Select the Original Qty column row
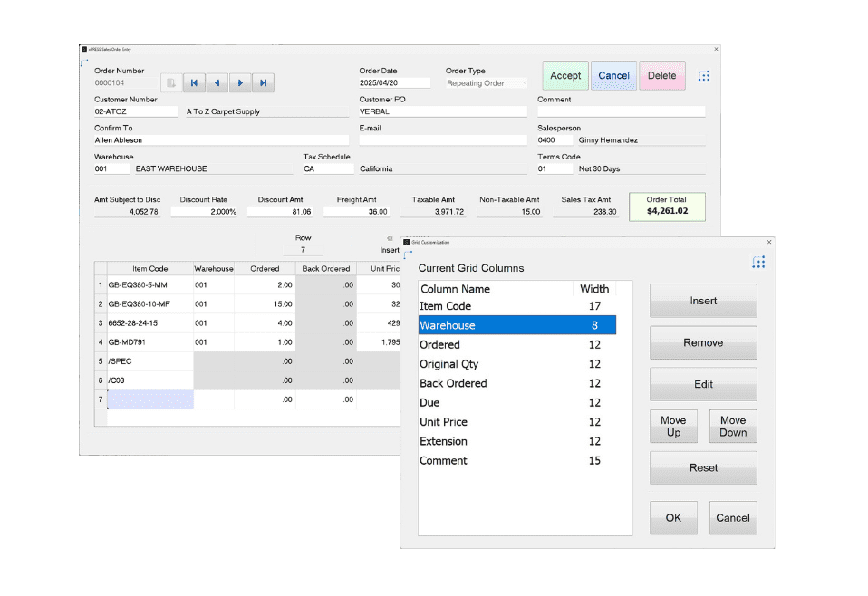Viewport: 868px width, 596px height. [516, 364]
